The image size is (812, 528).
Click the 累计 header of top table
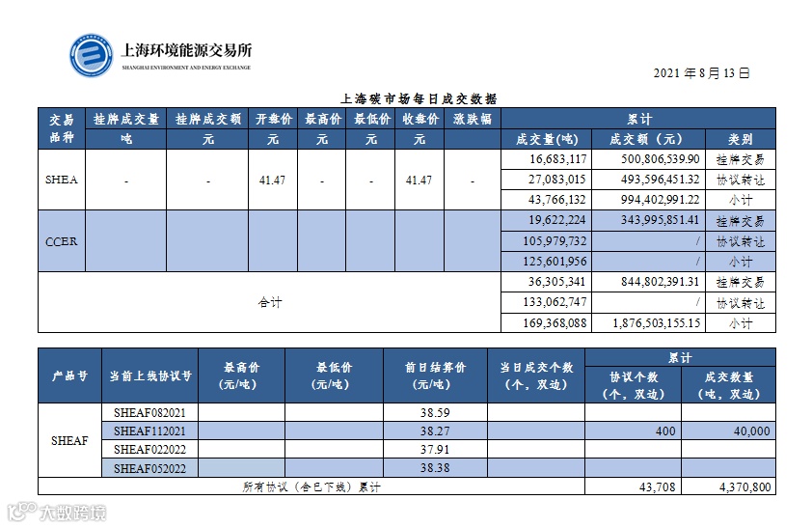(x=638, y=119)
